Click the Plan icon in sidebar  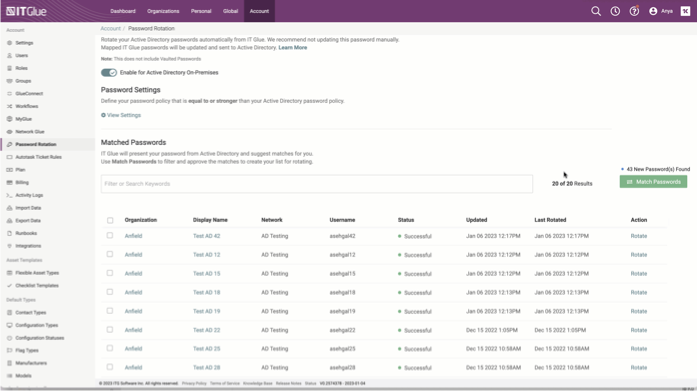pos(9,170)
